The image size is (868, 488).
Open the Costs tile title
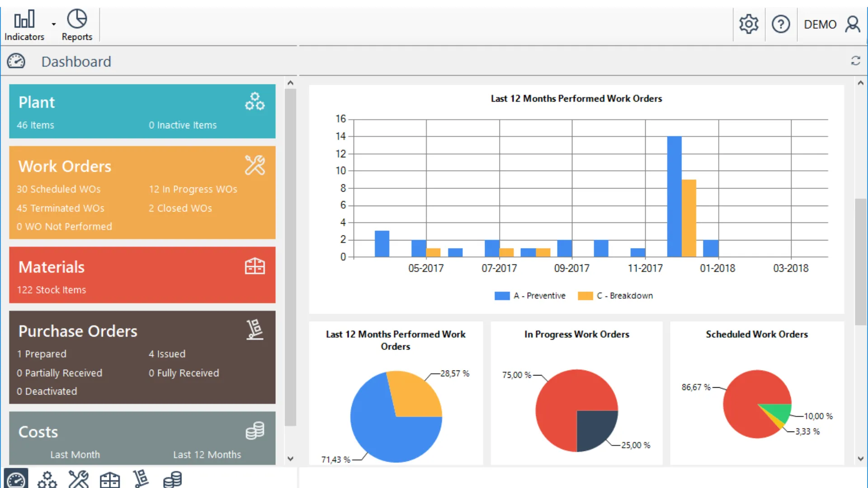coord(38,432)
